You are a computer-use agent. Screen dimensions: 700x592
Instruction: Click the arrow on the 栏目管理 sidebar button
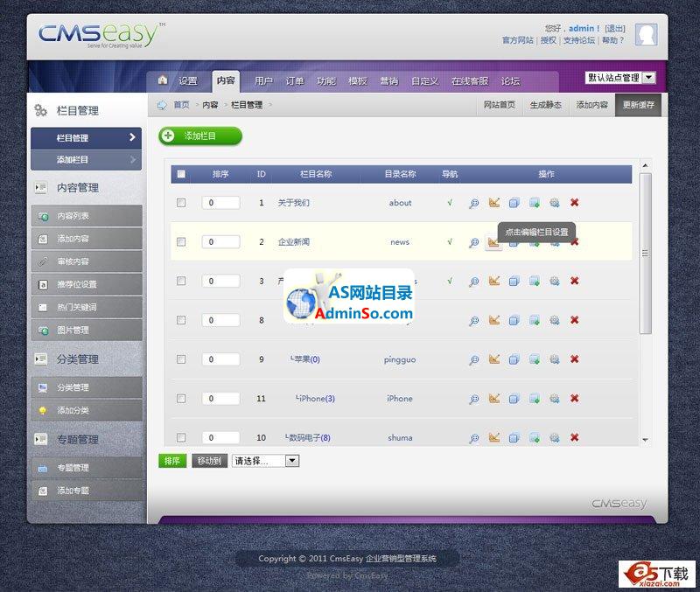tap(132, 137)
